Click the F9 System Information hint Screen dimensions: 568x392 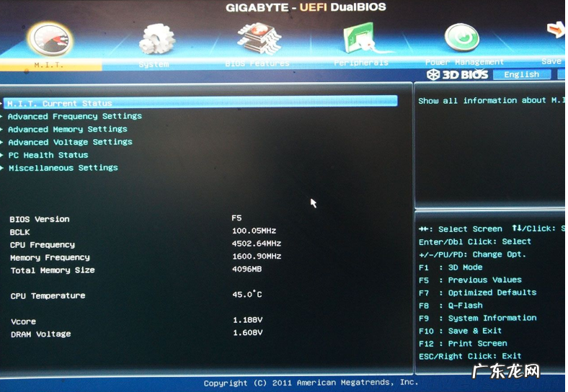[x=477, y=318]
